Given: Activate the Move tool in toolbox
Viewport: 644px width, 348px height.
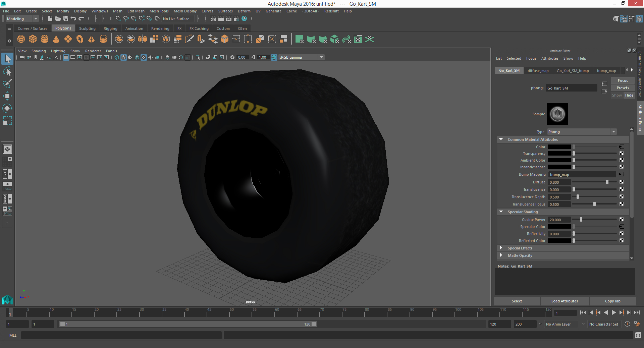Looking at the screenshot, I should click(7, 96).
